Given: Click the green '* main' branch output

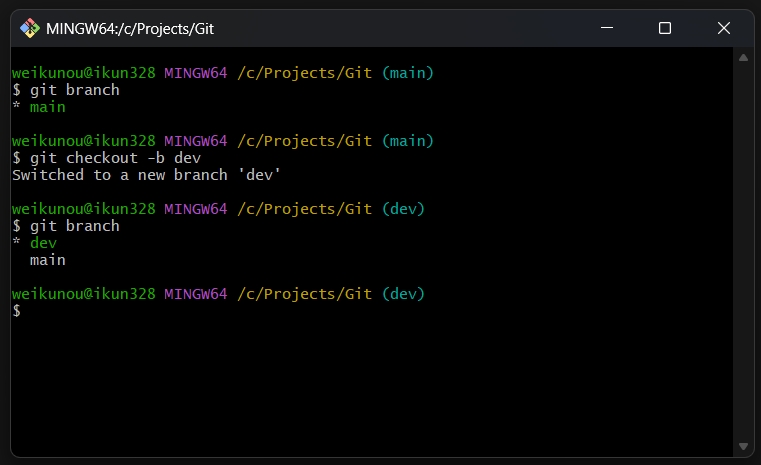Looking at the screenshot, I should [x=39, y=107].
